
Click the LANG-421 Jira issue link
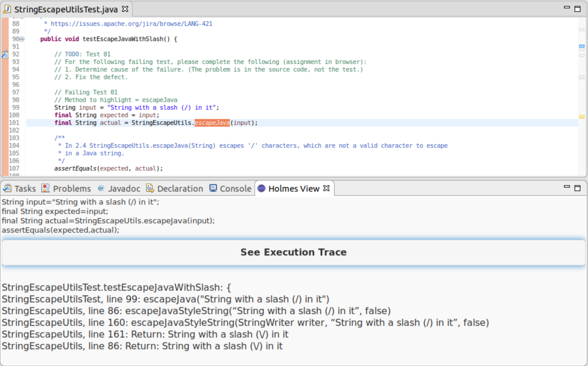pyautogui.click(x=131, y=24)
